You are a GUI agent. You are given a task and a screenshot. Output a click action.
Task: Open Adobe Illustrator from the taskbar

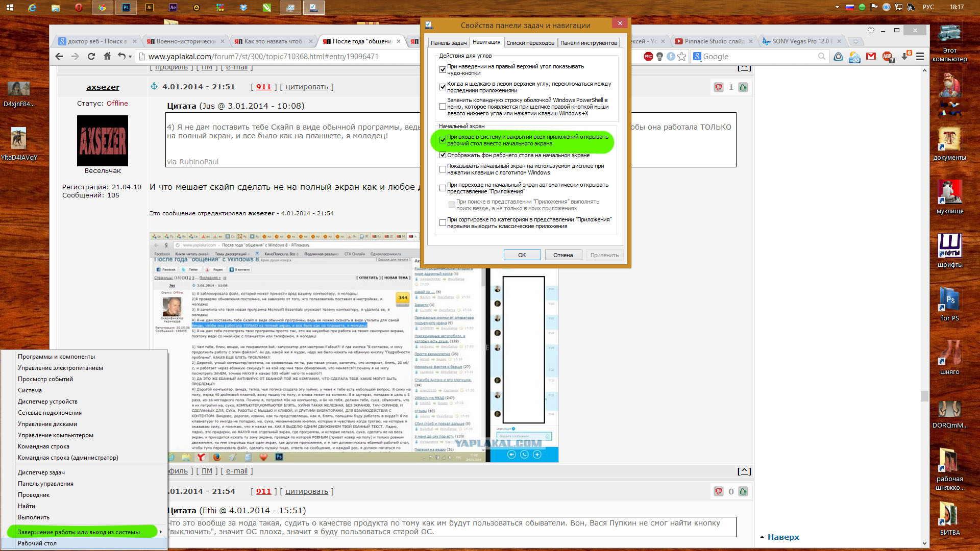tap(149, 7)
